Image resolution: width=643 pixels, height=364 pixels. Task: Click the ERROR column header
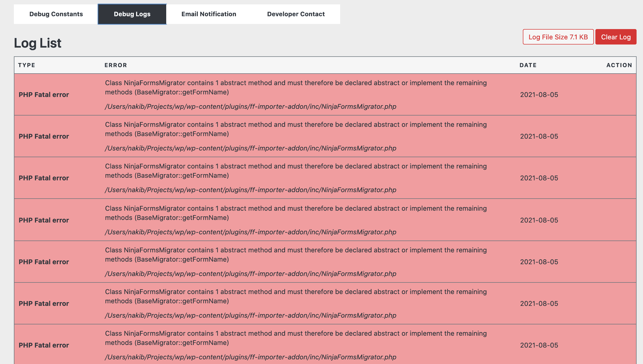coord(116,65)
